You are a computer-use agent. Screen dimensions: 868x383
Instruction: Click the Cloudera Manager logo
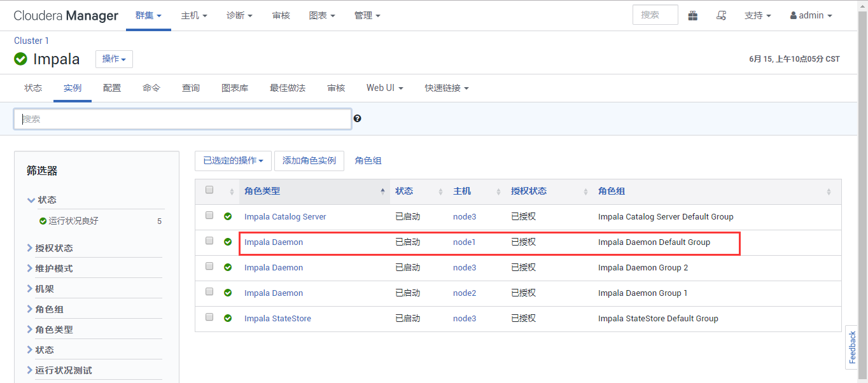click(66, 15)
